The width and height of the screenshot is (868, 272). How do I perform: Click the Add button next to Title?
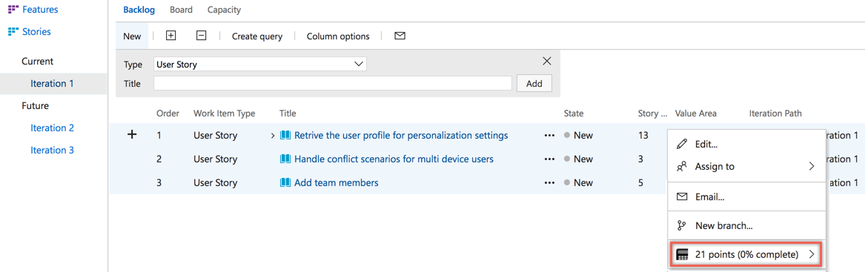[x=534, y=84]
